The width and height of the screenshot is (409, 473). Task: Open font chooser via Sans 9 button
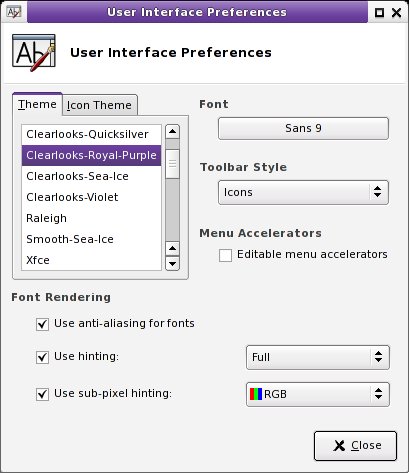pyautogui.click(x=303, y=128)
